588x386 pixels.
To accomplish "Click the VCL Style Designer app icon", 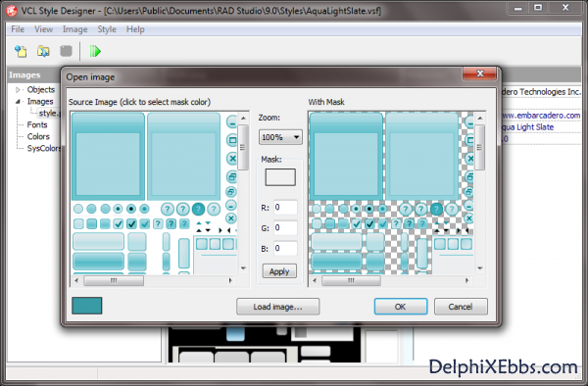I will [x=12, y=11].
